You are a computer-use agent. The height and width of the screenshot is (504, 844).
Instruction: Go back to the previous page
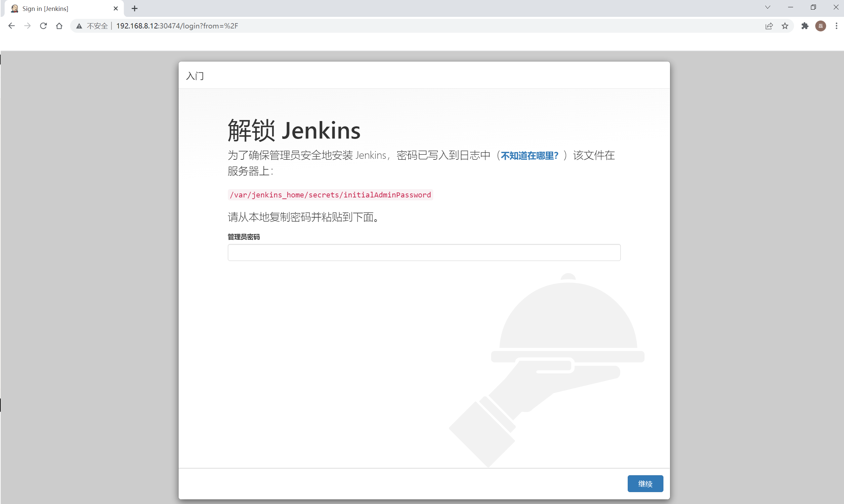[x=12, y=26]
